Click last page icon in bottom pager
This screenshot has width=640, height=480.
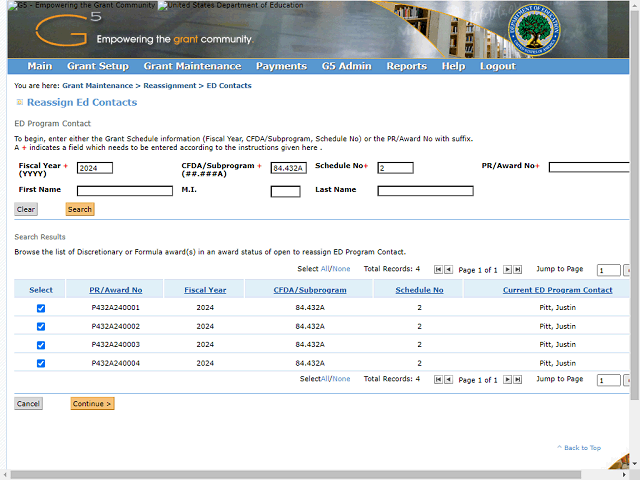[x=517, y=380]
